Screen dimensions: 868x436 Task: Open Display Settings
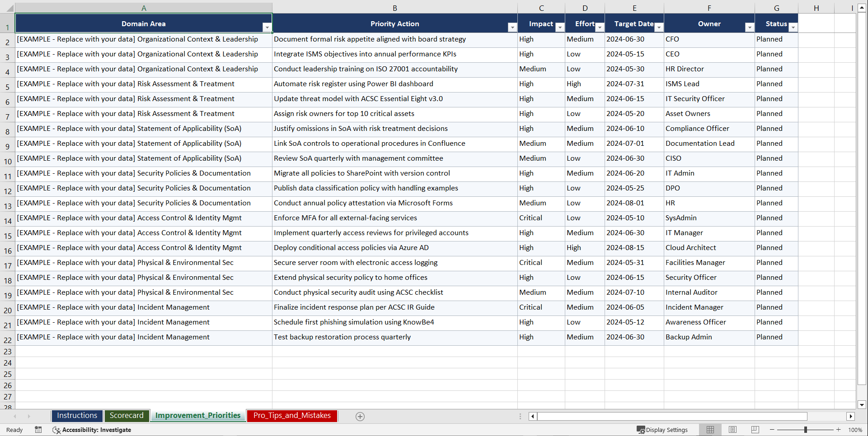click(x=663, y=430)
